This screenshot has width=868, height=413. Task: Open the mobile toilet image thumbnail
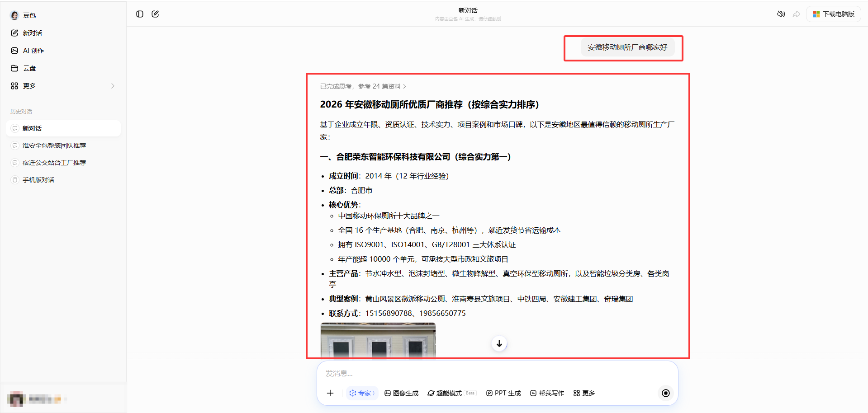[378, 340]
